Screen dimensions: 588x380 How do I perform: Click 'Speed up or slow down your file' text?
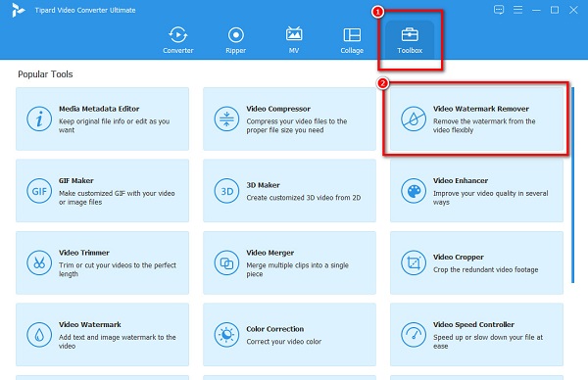click(488, 342)
